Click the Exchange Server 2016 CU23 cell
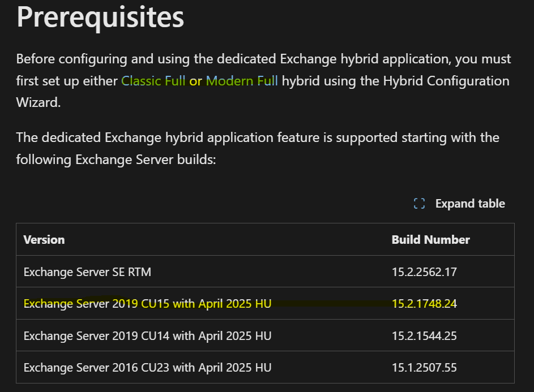Image resolution: width=534 pixels, height=392 pixels. [147, 368]
